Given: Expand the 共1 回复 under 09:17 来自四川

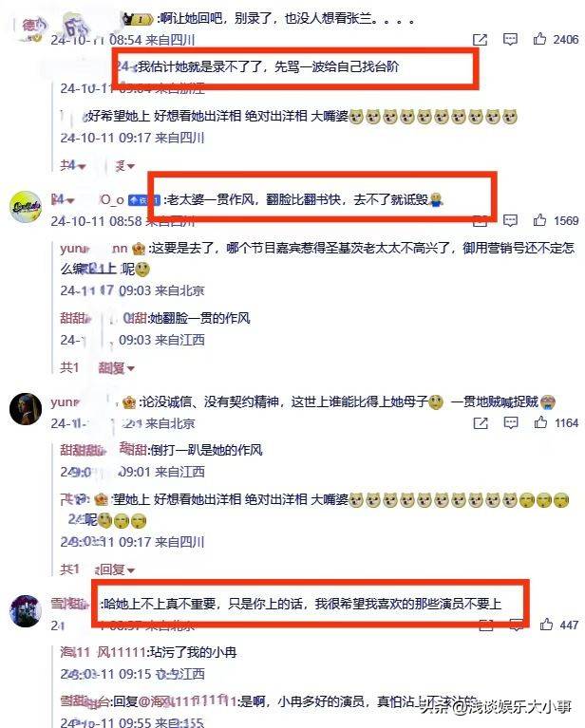Looking at the screenshot, I should click(130, 570).
